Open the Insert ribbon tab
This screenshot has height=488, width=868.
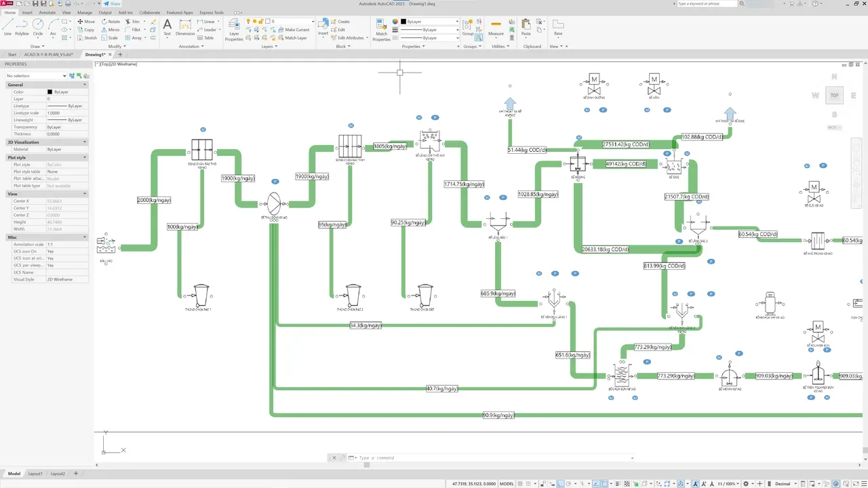click(27, 12)
